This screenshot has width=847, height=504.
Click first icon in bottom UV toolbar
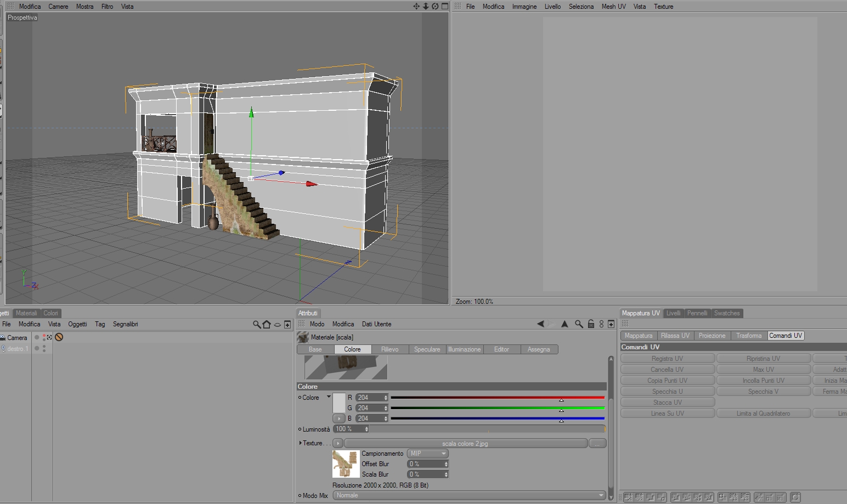coord(628,497)
